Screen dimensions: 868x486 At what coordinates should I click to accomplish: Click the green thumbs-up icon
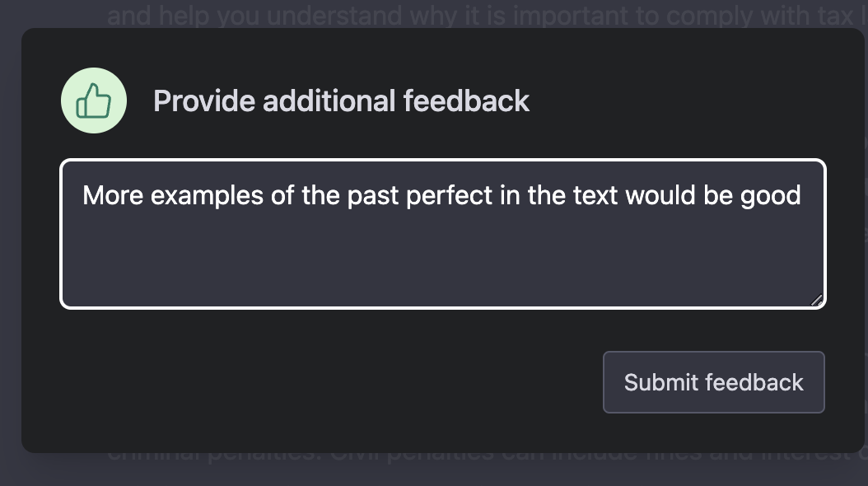click(94, 100)
